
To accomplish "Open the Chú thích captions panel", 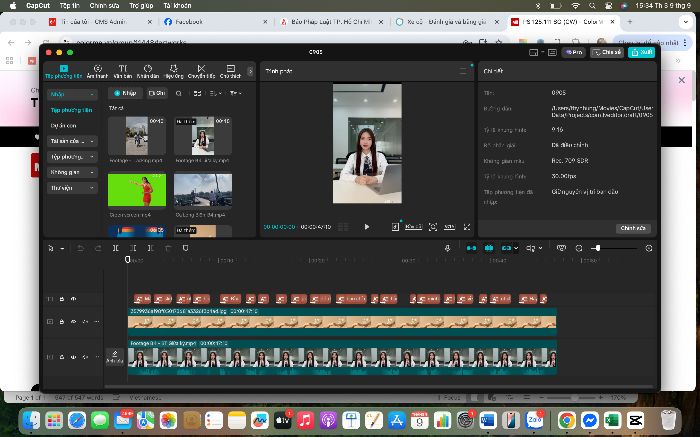I will click(230, 71).
